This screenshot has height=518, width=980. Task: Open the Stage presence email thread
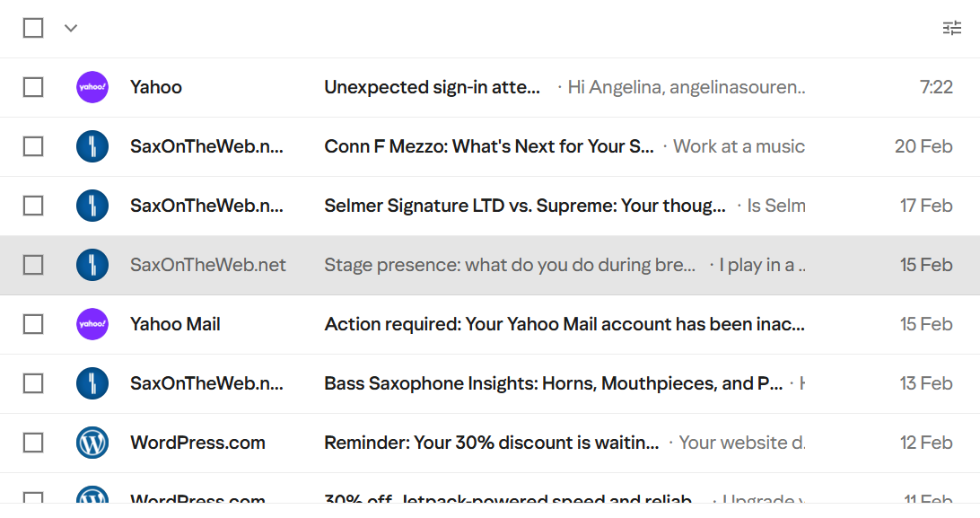(510, 265)
